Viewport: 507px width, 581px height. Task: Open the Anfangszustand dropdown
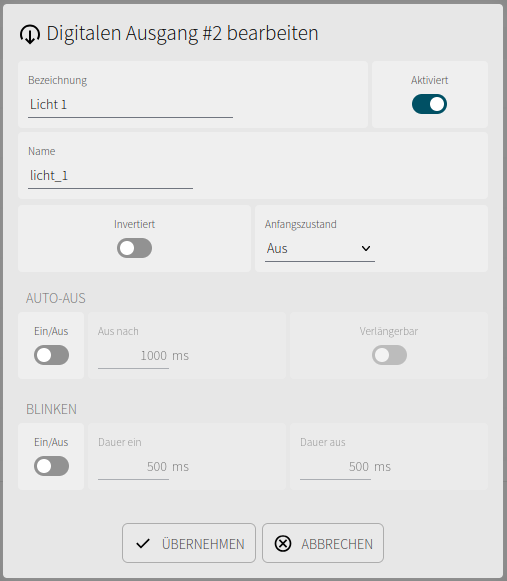point(320,249)
